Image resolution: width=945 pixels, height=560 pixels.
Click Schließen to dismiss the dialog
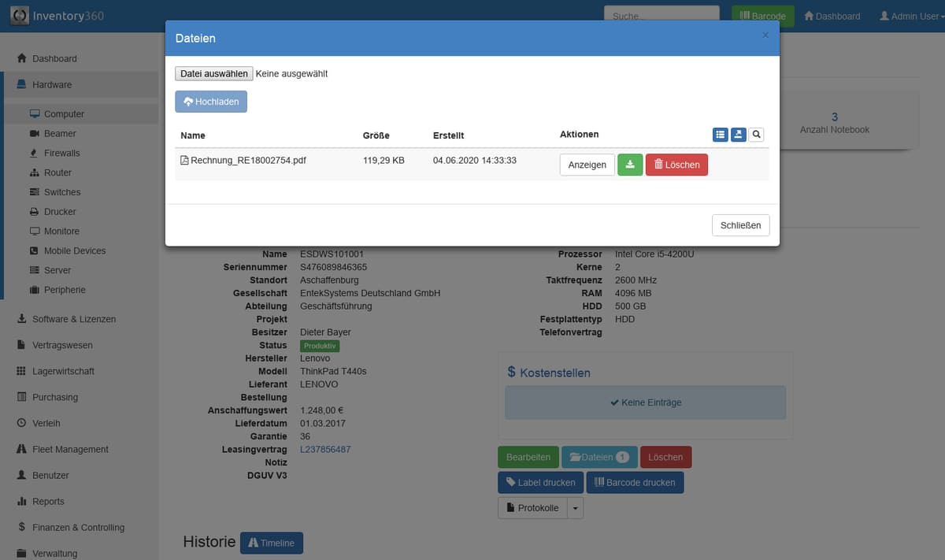coord(740,225)
